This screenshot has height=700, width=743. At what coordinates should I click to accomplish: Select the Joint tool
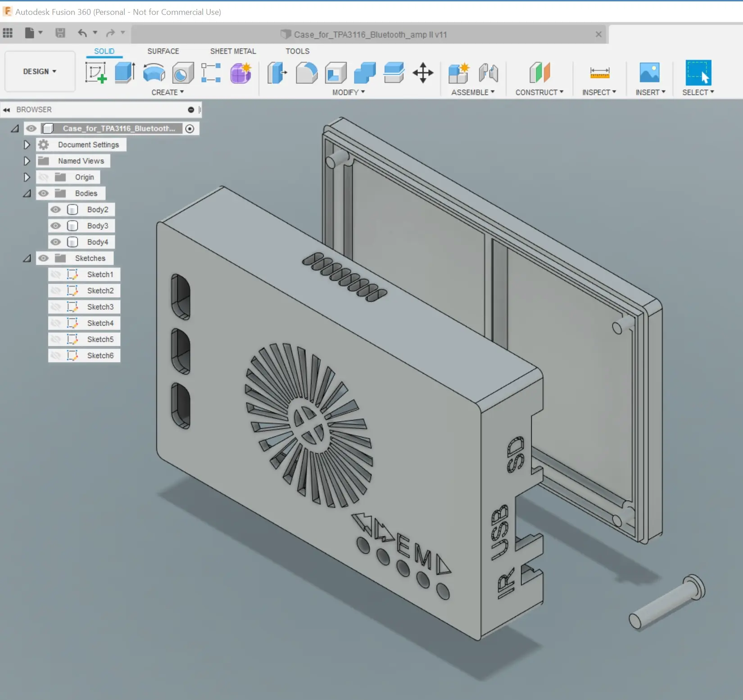pyautogui.click(x=489, y=73)
